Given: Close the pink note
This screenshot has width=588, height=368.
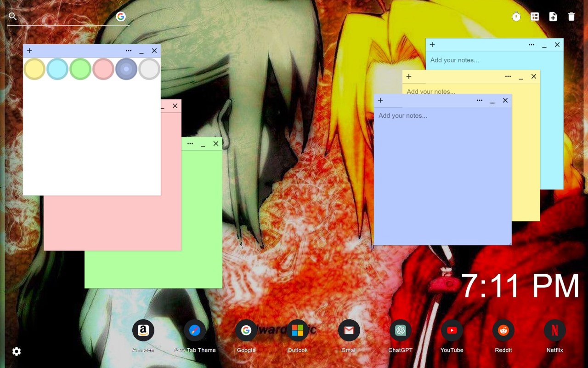Looking at the screenshot, I should point(175,106).
